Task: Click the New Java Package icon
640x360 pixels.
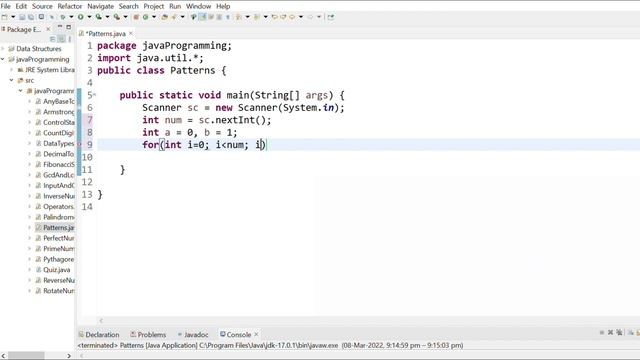Action: point(136,17)
